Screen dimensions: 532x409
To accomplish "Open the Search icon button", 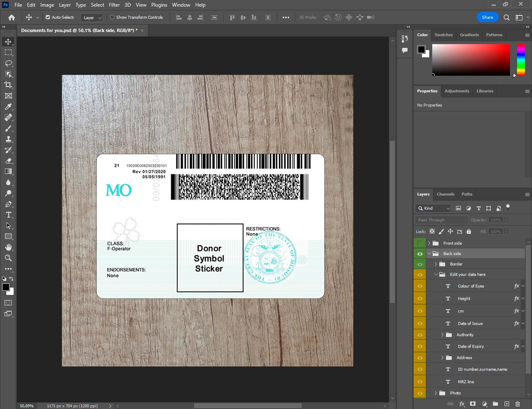I will click(x=506, y=17).
